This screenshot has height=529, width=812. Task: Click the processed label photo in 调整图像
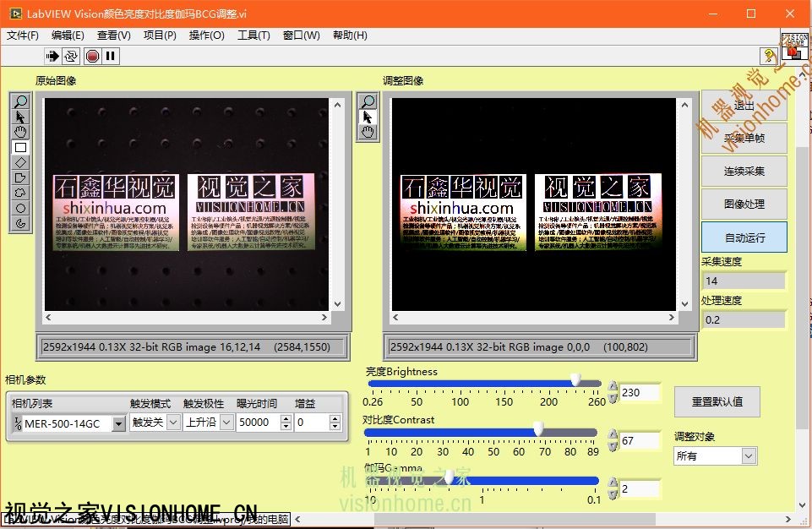(x=533, y=205)
